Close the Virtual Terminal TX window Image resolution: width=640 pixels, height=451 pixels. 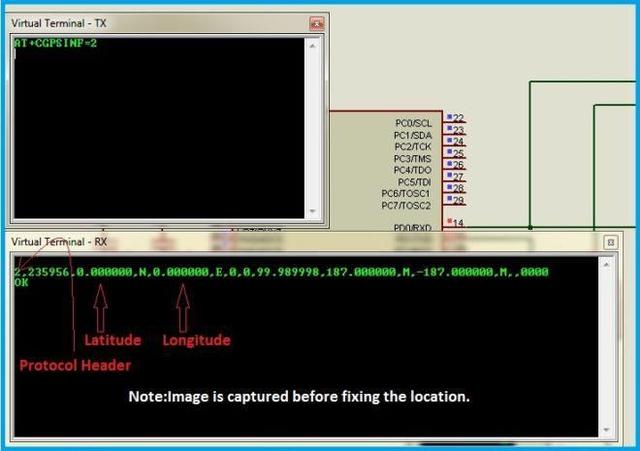317,24
